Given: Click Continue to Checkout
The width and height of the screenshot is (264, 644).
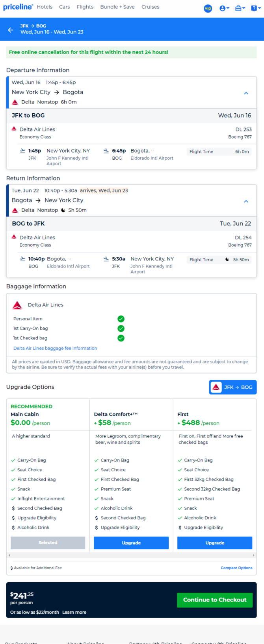Looking at the screenshot, I should tap(215, 600).
